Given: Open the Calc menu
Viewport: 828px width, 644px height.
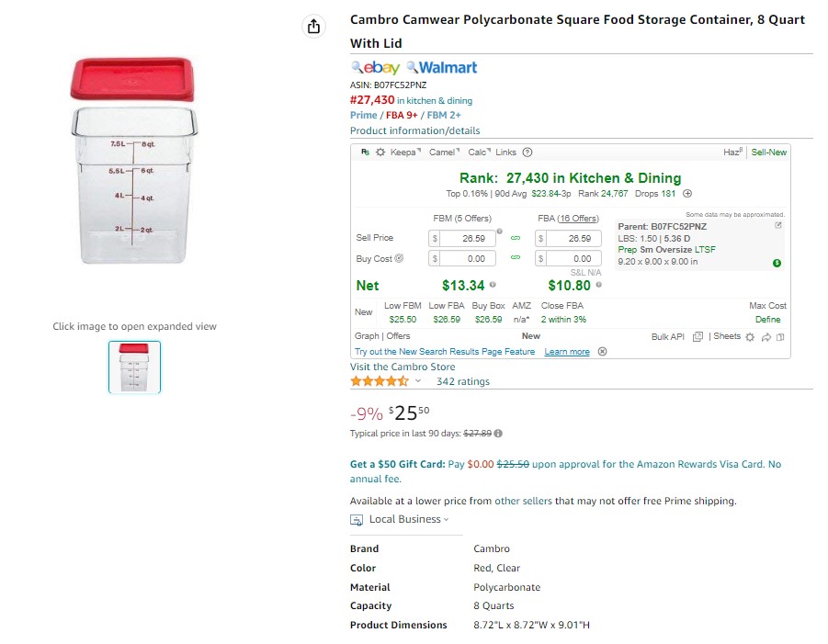Looking at the screenshot, I should pyautogui.click(x=480, y=152).
